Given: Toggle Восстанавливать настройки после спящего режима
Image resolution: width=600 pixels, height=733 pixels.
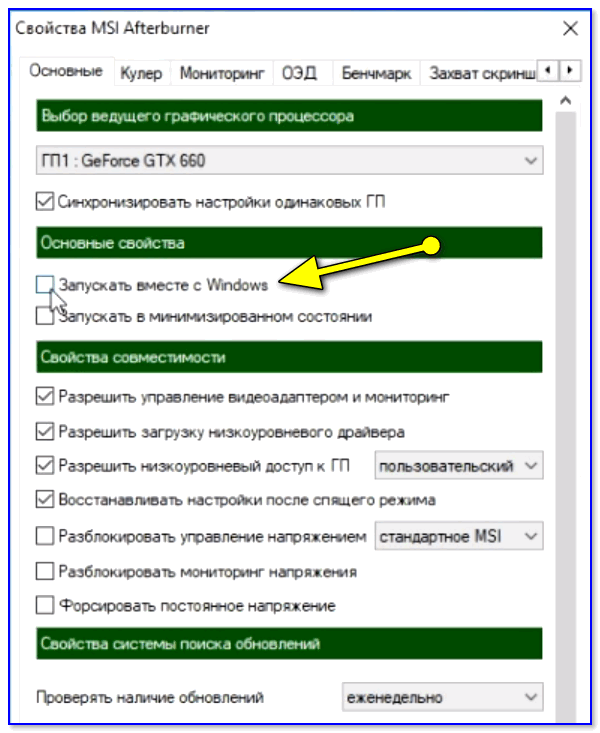Looking at the screenshot, I should pyautogui.click(x=44, y=500).
